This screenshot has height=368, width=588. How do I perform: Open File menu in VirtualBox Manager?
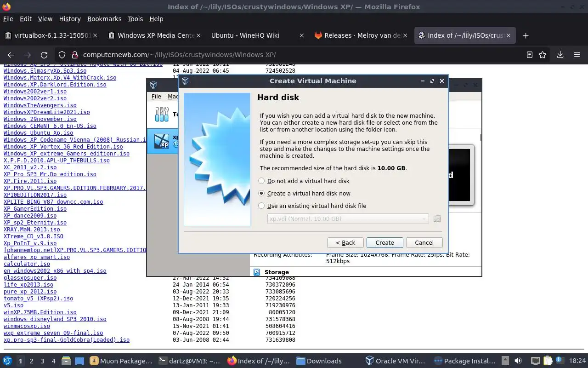pyautogui.click(x=156, y=97)
